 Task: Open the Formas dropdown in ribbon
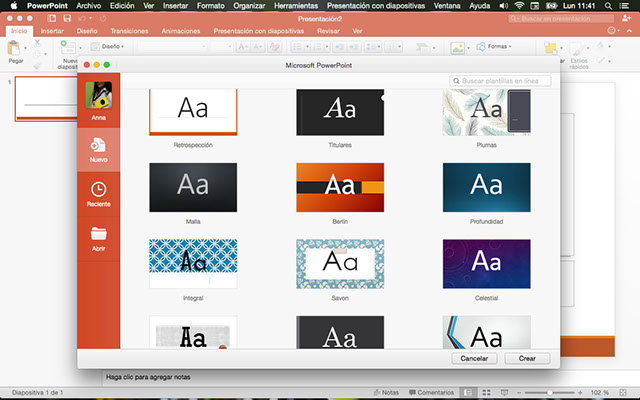tap(497, 46)
